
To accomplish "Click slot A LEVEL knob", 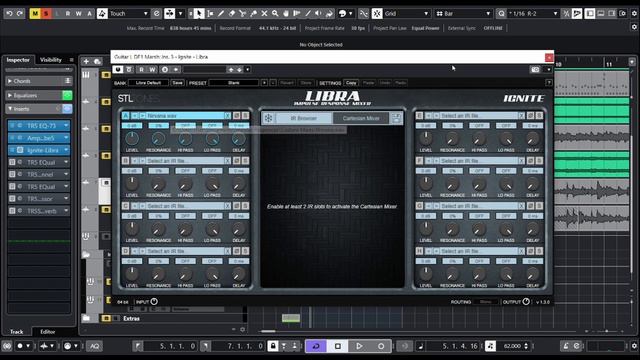I will 132,139.
